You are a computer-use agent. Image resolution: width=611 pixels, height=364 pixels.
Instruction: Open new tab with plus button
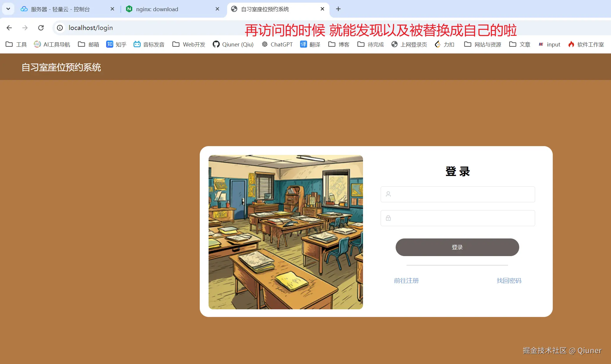pos(338,9)
